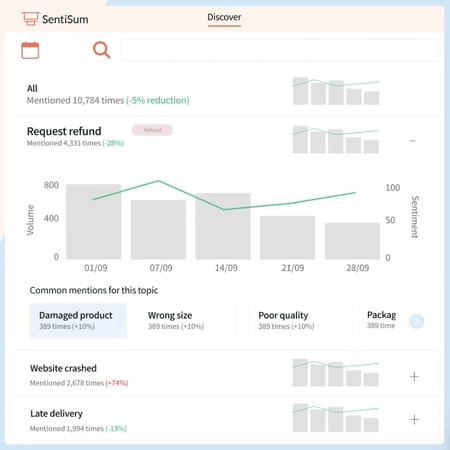Image resolution: width=450 pixels, height=450 pixels.
Task: Select the Wrong size mention card
Action: pos(188,321)
